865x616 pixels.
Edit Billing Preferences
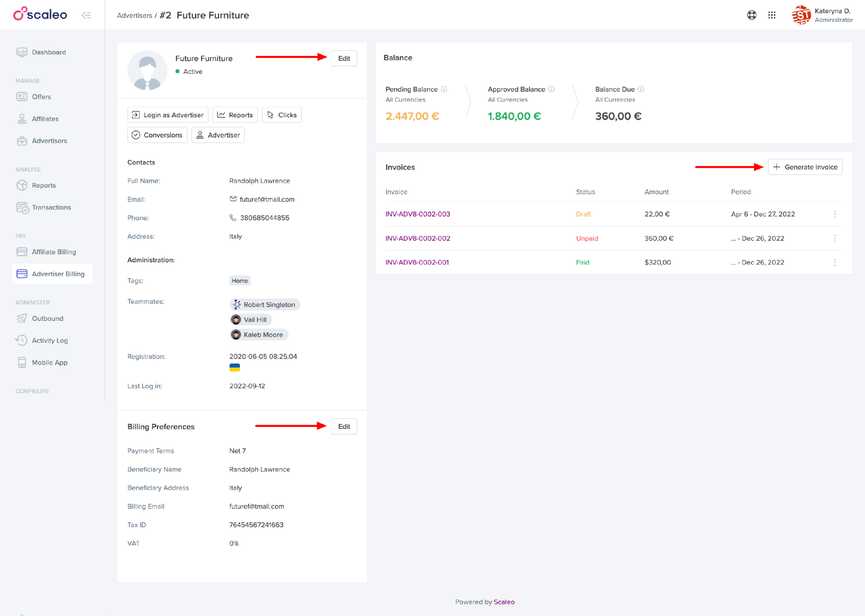click(344, 427)
